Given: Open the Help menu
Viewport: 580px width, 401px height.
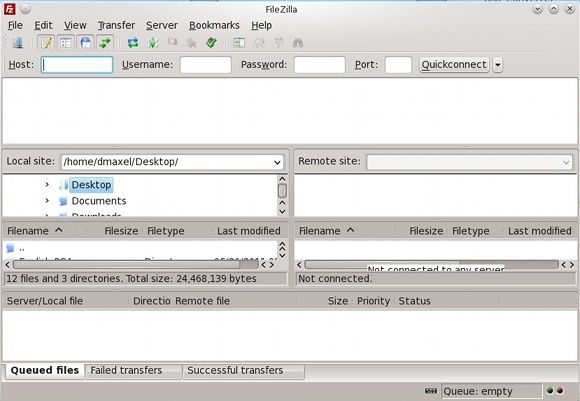Looking at the screenshot, I should coord(262,25).
